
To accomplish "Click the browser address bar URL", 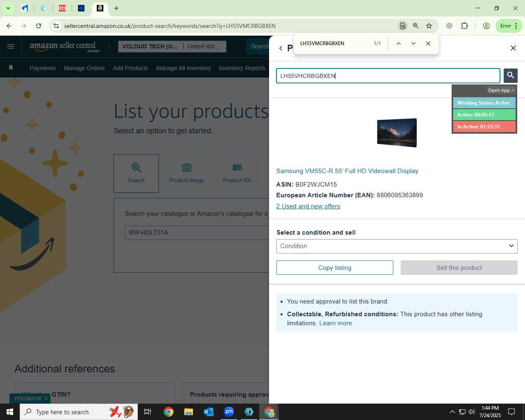I will [x=170, y=26].
